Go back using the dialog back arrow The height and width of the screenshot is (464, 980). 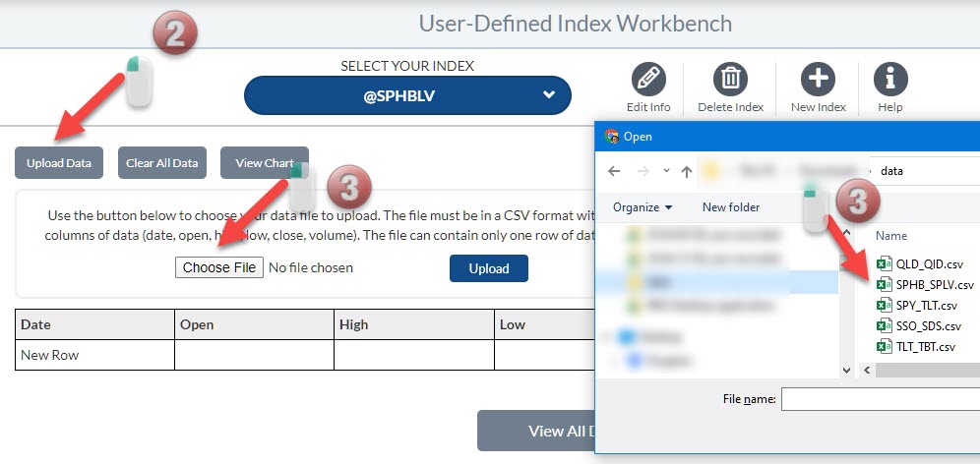pos(614,171)
